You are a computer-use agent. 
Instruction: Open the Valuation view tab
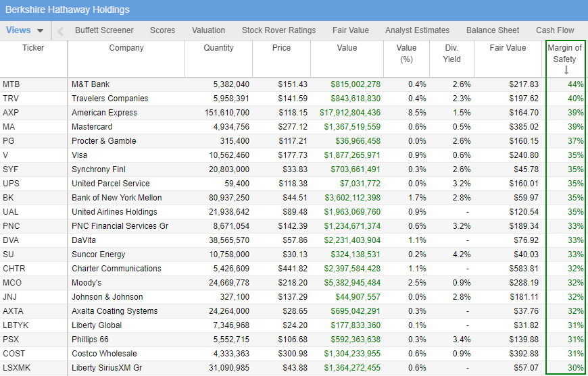click(x=208, y=30)
